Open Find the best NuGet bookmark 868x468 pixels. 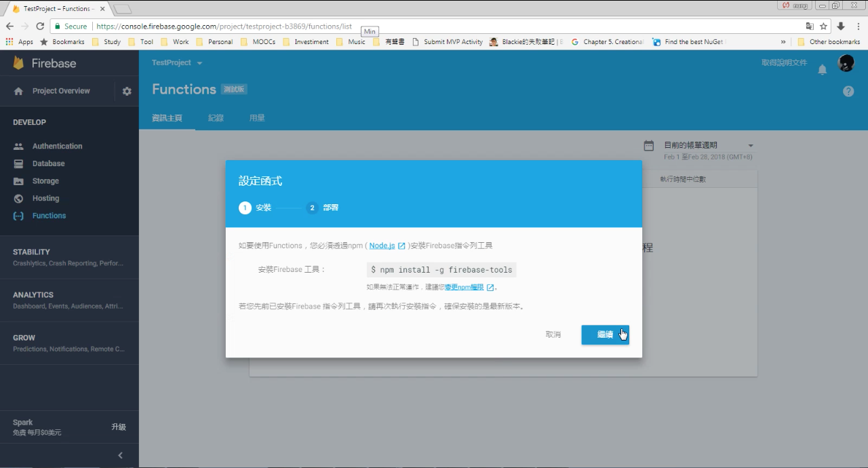(x=688, y=41)
